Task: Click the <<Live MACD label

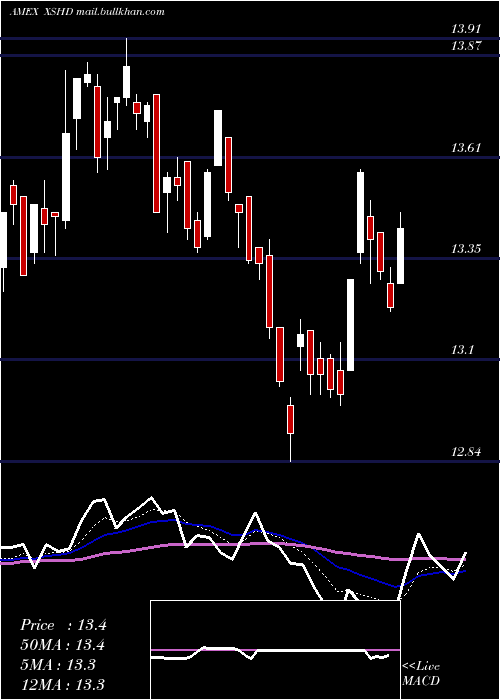Action: (421, 674)
